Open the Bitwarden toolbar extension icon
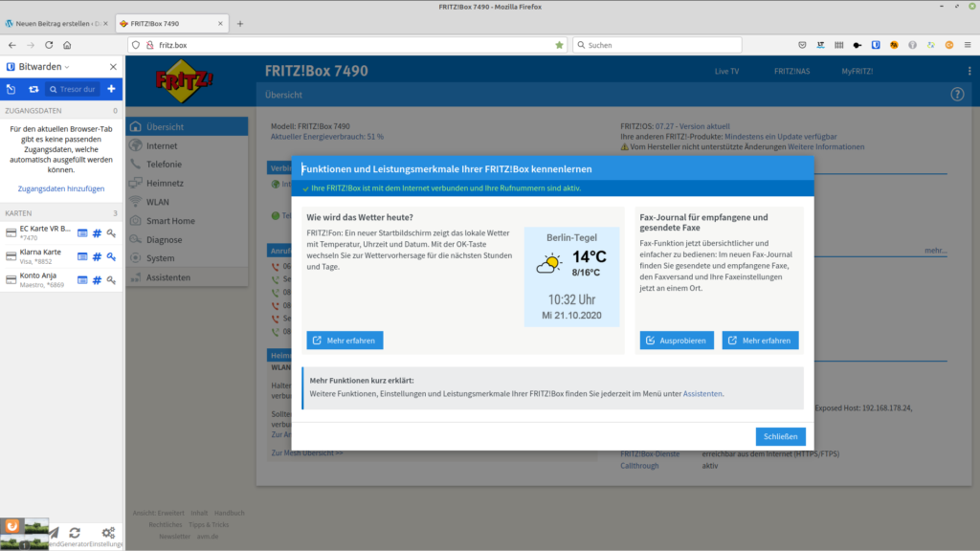Viewport: 980px width, 551px height. click(876, 45)
